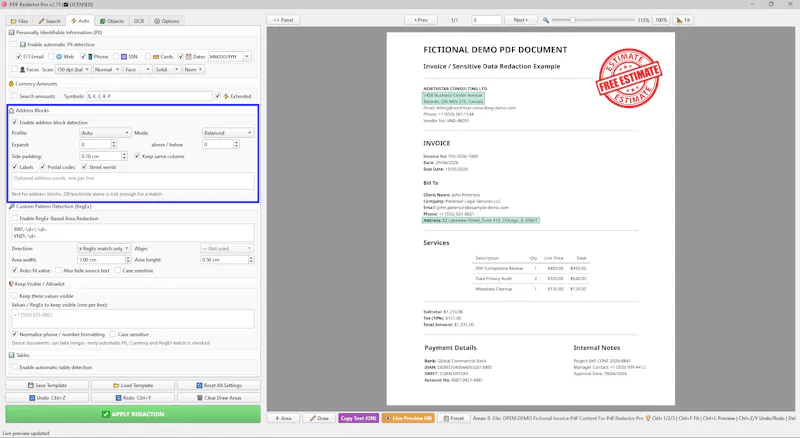Click Clear Draw Areas button
The image size is (800, 438).
pyautogui.click(x=219, y=398)
